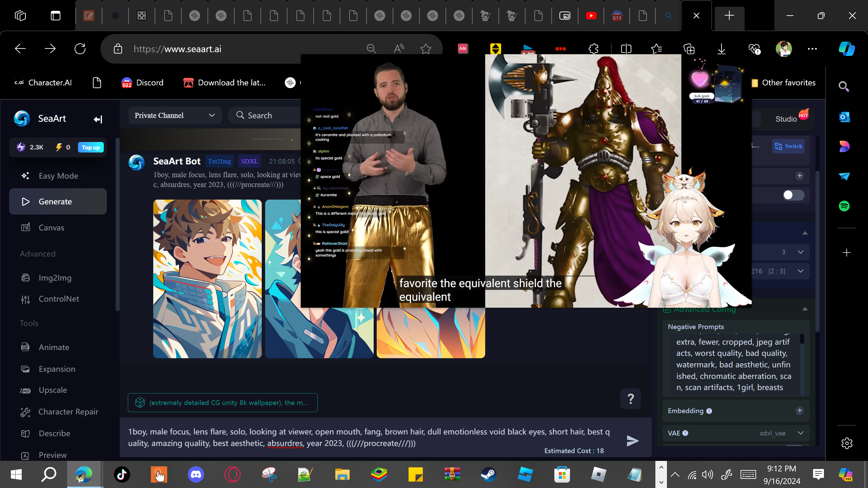This screenshot has width=868, height=488.
Task: Select Generate in the sidebar
Action: [58, 202]
